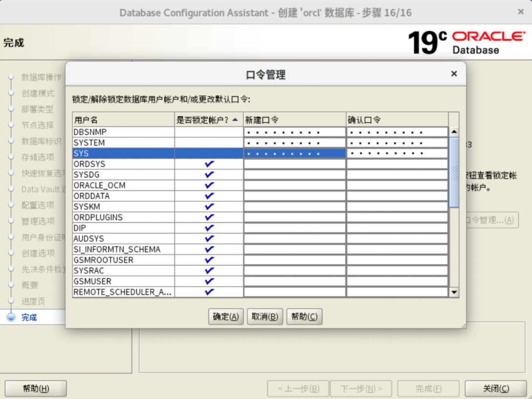Screen dimensions: 532x399
Task: Click the 用户名 column header
Action: click(123, 120)
